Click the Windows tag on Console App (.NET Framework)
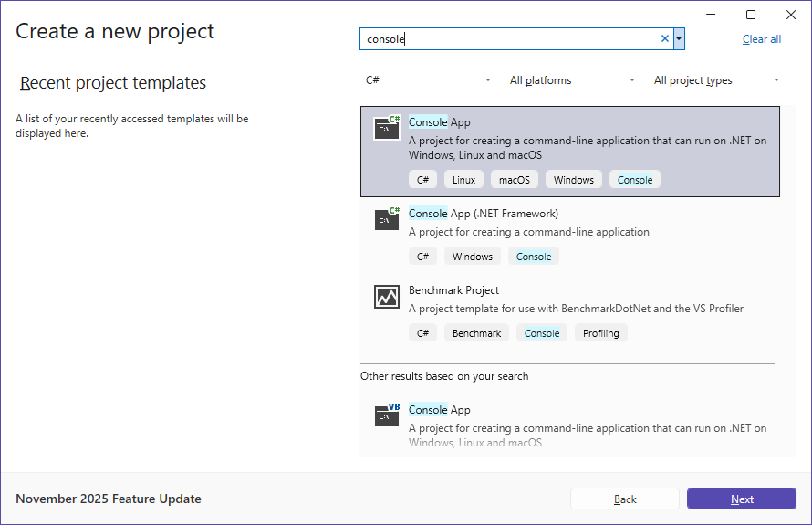The image size is (812, 525). [x=473, y=257]
